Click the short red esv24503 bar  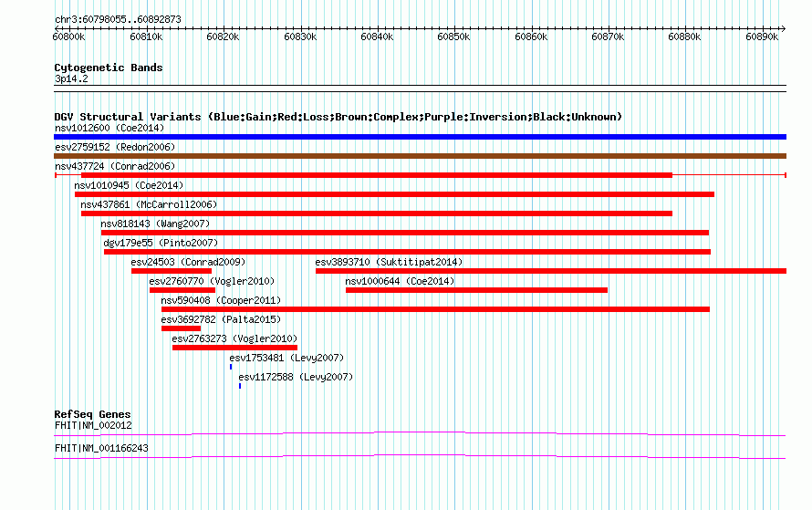[x=172, y=271]
